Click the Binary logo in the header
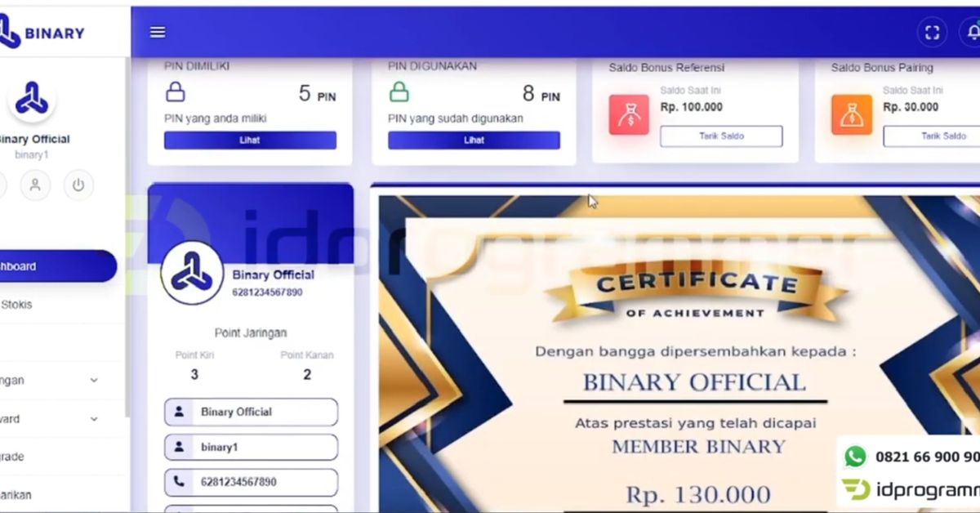This screenshot has height=513, width=980. 42,33
